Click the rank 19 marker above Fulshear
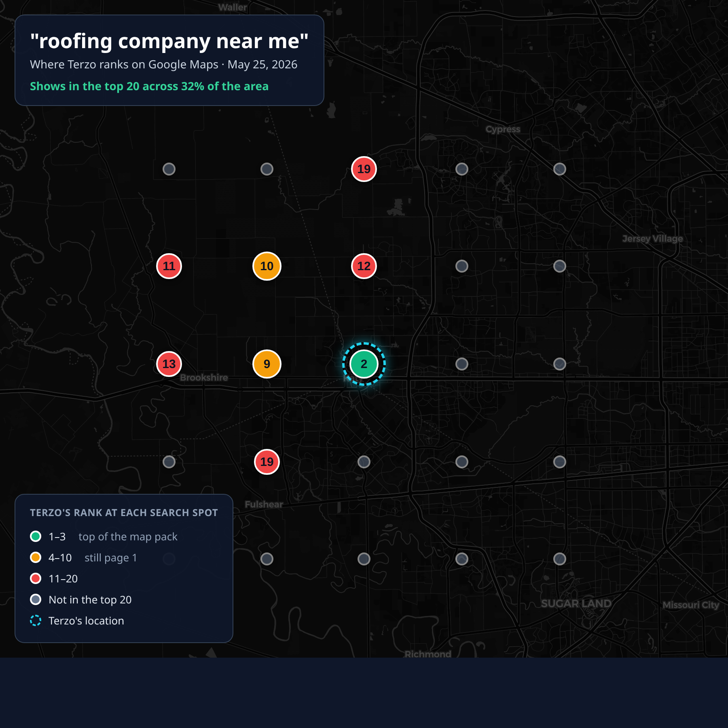728x728 pixels. (x=267, y=462)
